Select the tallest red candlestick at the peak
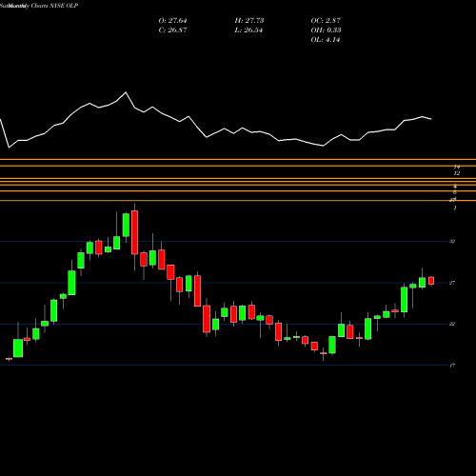 click(135, 232)
